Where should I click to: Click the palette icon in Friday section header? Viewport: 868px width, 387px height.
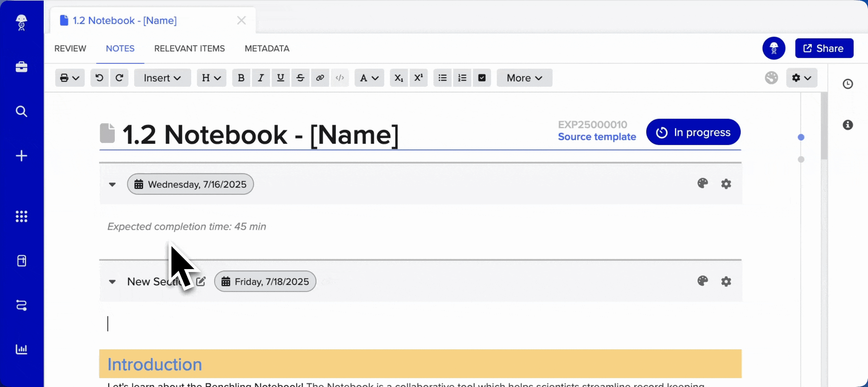(703, 281)
